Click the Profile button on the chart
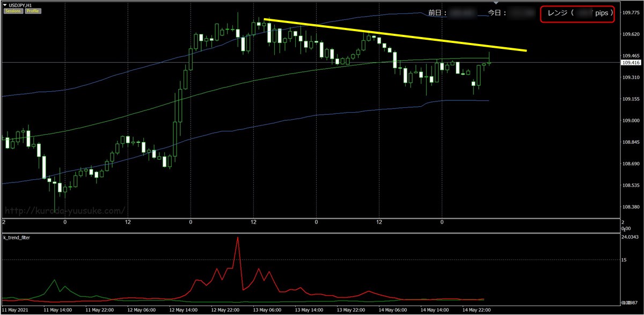 33,11
